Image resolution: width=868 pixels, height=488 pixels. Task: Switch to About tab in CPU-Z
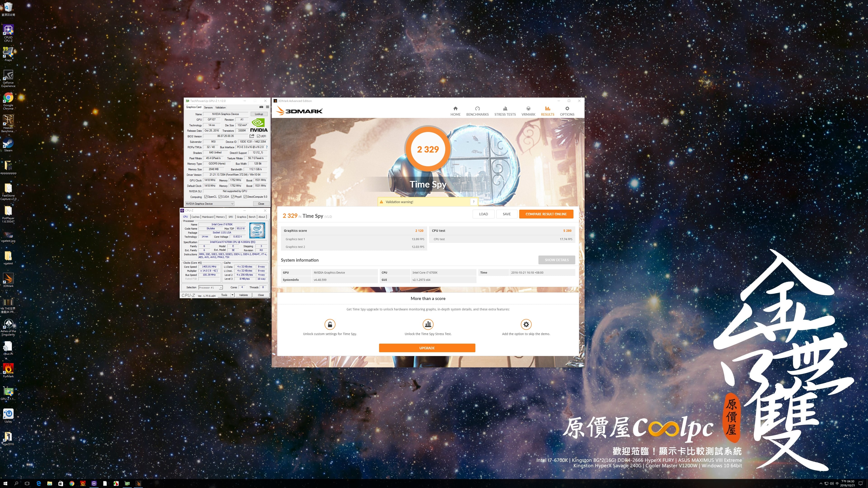point(262,217)
